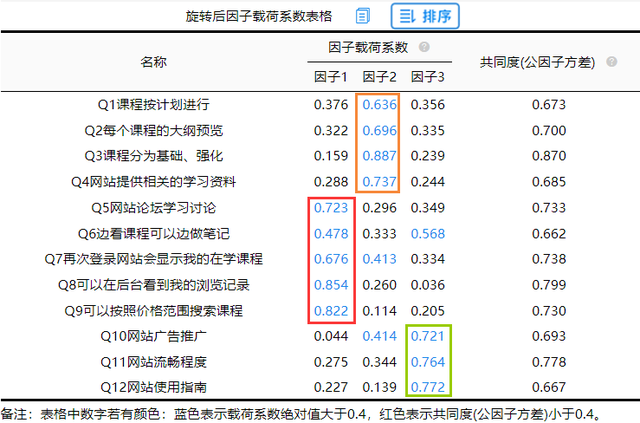Select the 因子2 column header
The width and height of the screenshot is (640, 423).
tap(379, 77)
